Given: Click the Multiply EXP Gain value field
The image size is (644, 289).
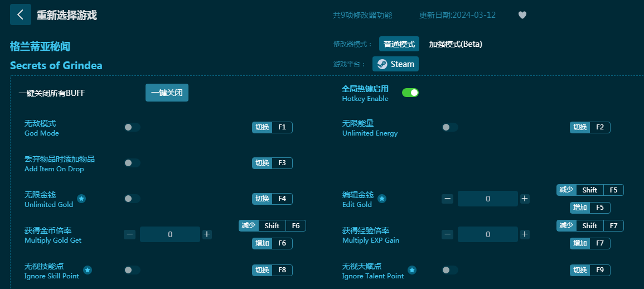Looking at the screenshot, I should 487,234.
